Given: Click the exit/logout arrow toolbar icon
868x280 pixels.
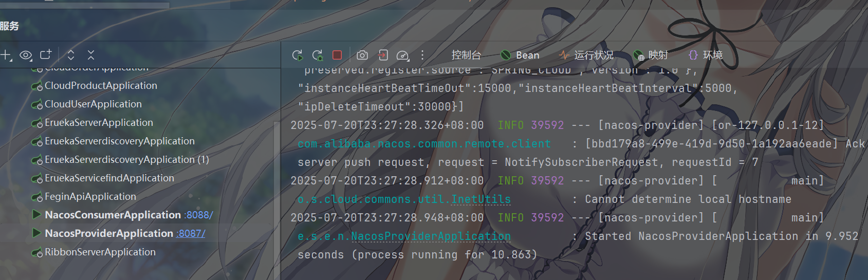Looking at the screenshot, I should coord(383,55).
